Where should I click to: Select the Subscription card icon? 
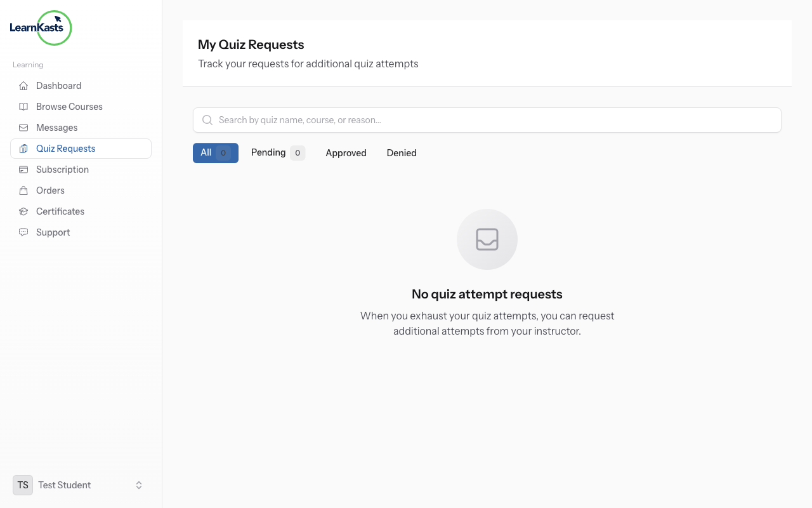23,169
